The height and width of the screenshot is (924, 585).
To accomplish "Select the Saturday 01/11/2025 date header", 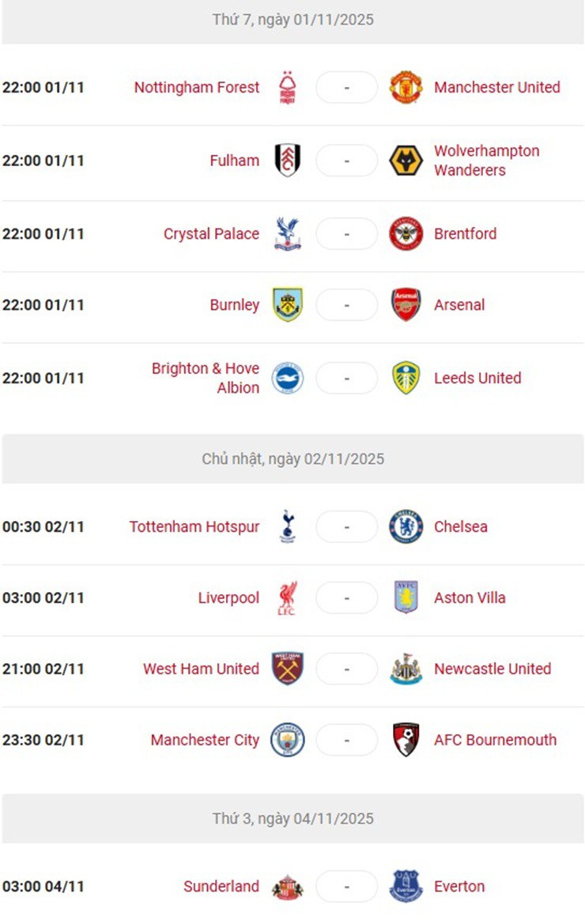I will pyautogui.click(x=292, y=20).
